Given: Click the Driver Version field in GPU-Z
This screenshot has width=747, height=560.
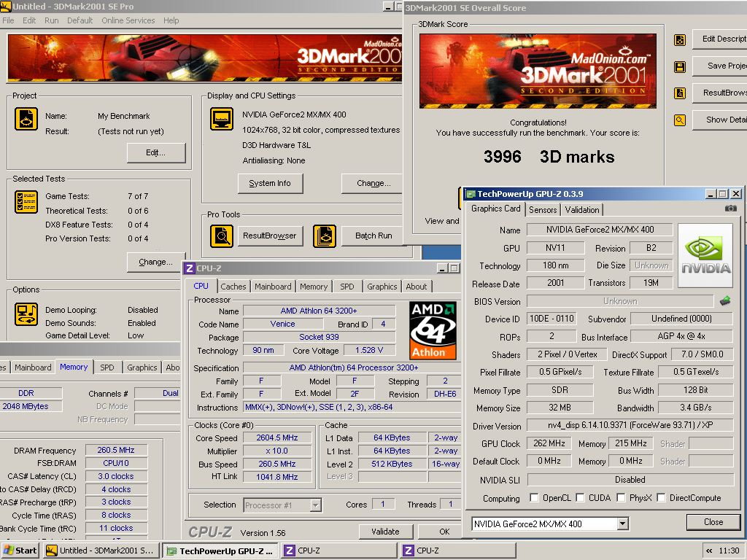Looking at the screenshot, I should pos(630,425).
